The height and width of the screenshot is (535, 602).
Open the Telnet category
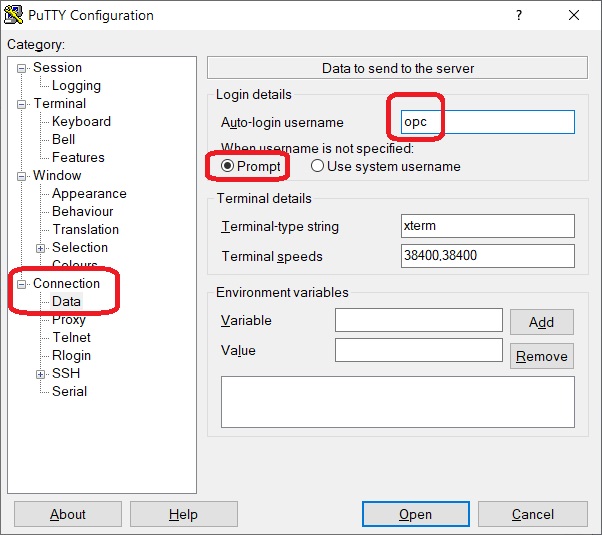[x=71, y=337]
